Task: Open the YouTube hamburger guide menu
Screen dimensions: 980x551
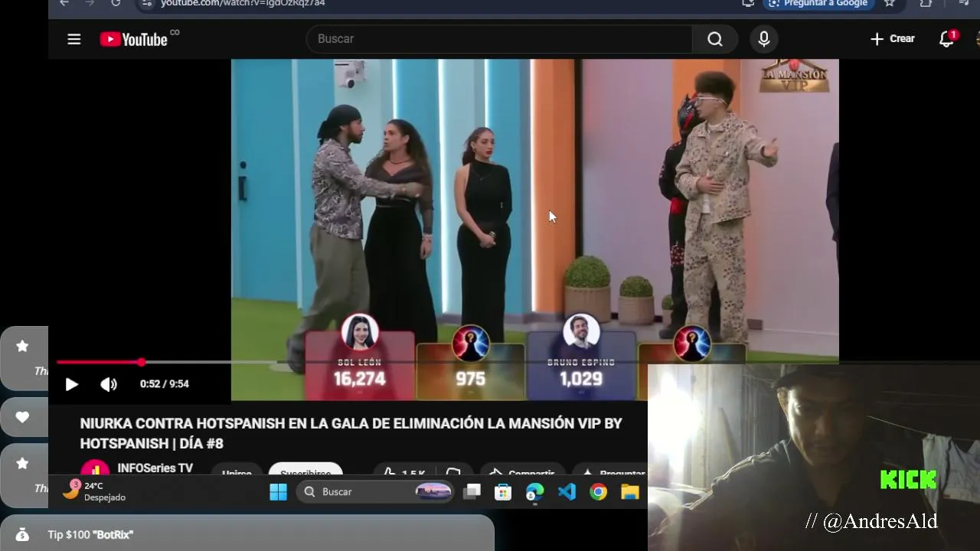Action: [73, 39]
